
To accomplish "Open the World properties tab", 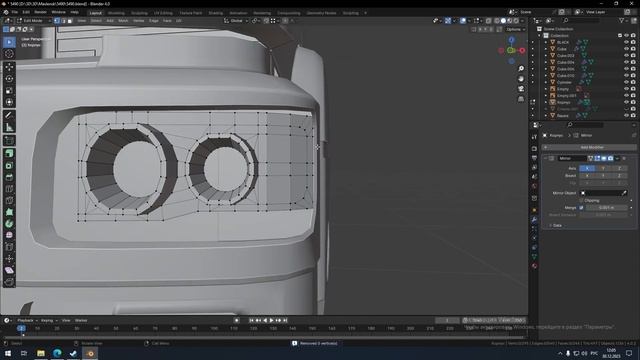I will [534, 186].
